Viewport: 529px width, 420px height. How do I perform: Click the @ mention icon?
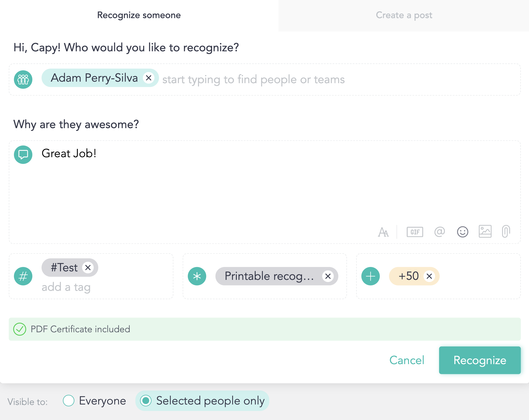click(x=440, y=232)
